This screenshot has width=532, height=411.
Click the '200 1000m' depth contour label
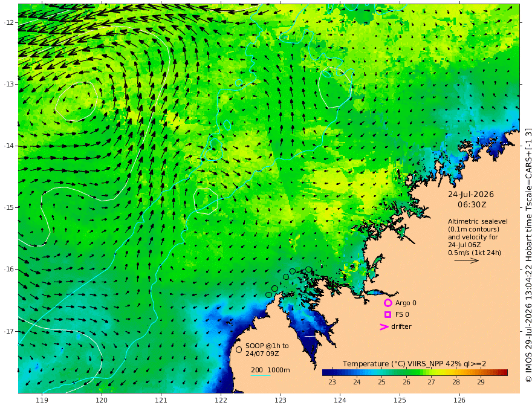click(270, 370)
